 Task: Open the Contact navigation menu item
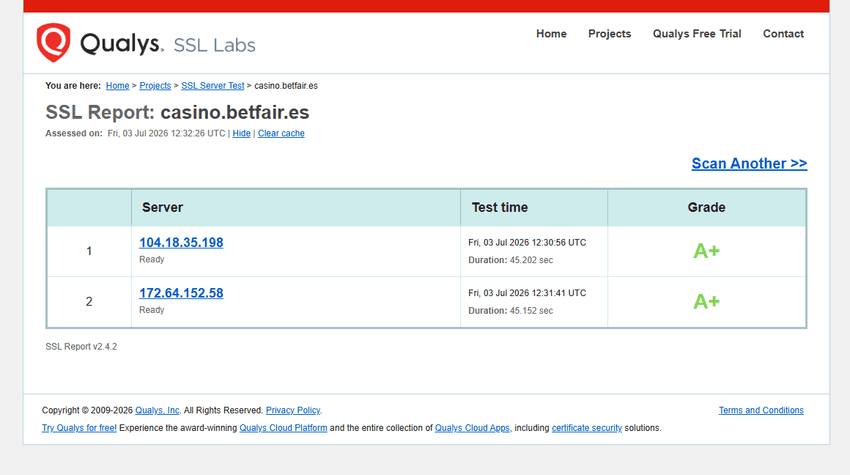[783, 34]
